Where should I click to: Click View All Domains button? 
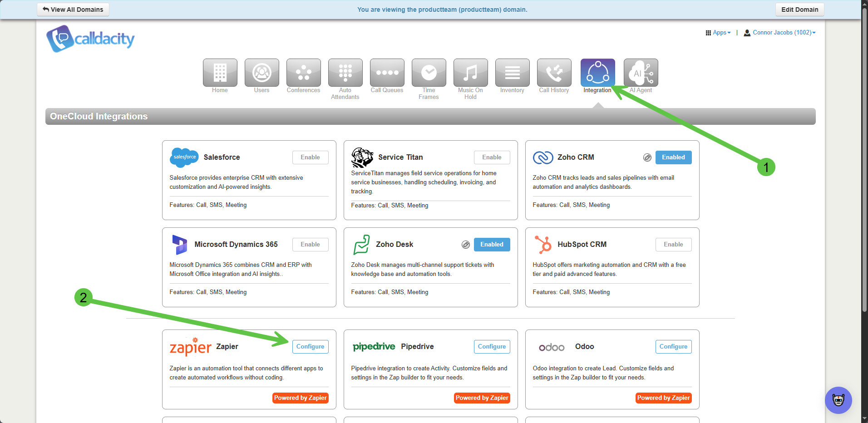[73, 10]
